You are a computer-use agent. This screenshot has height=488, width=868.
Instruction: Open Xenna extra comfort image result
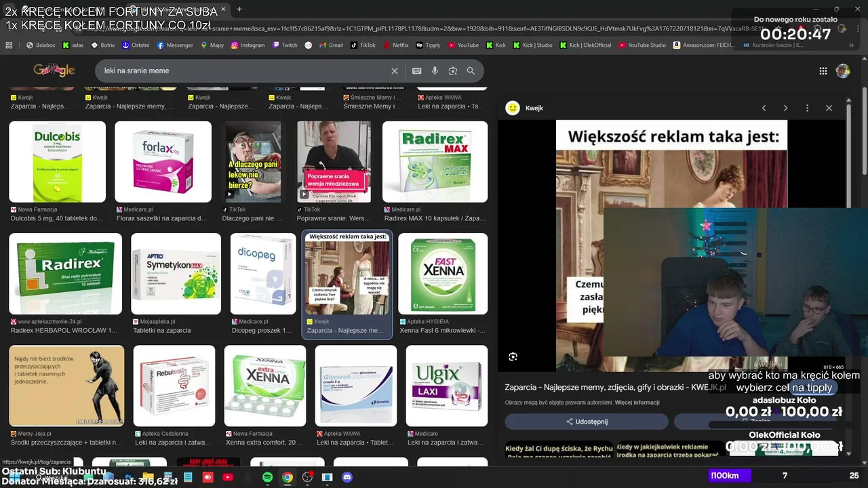coord(265,386)
